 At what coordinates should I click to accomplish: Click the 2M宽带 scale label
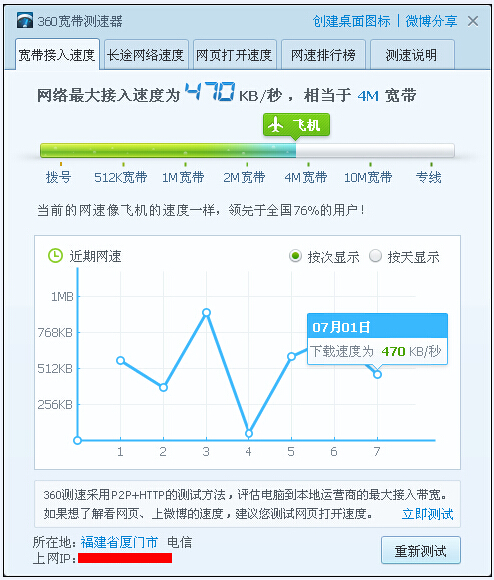coord(244,177)
